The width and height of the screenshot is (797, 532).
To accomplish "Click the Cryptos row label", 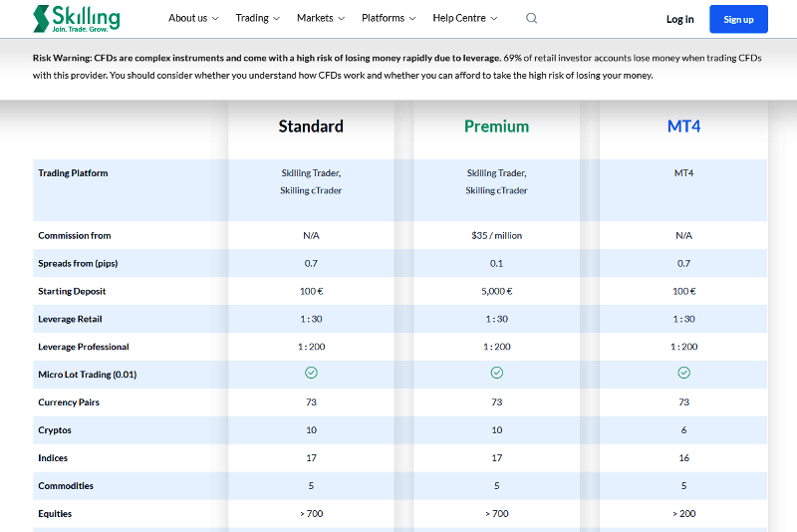I will [x=55, y=430].
